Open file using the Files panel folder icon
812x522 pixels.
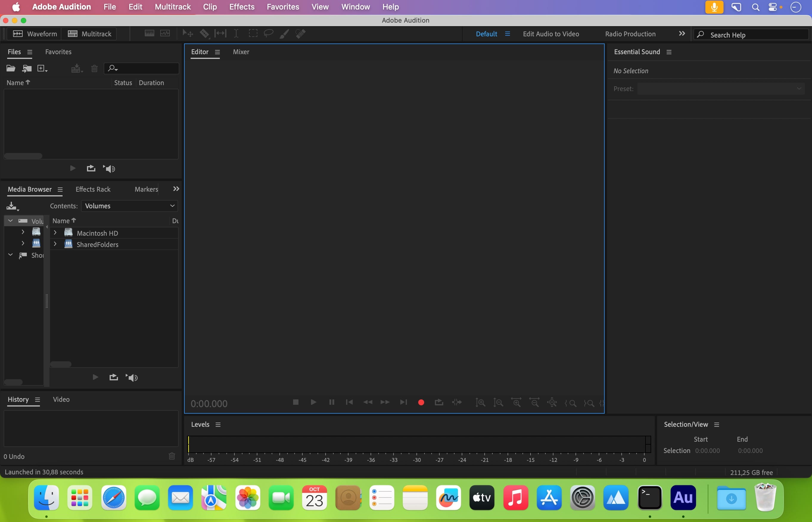click(x=11, y=68)
